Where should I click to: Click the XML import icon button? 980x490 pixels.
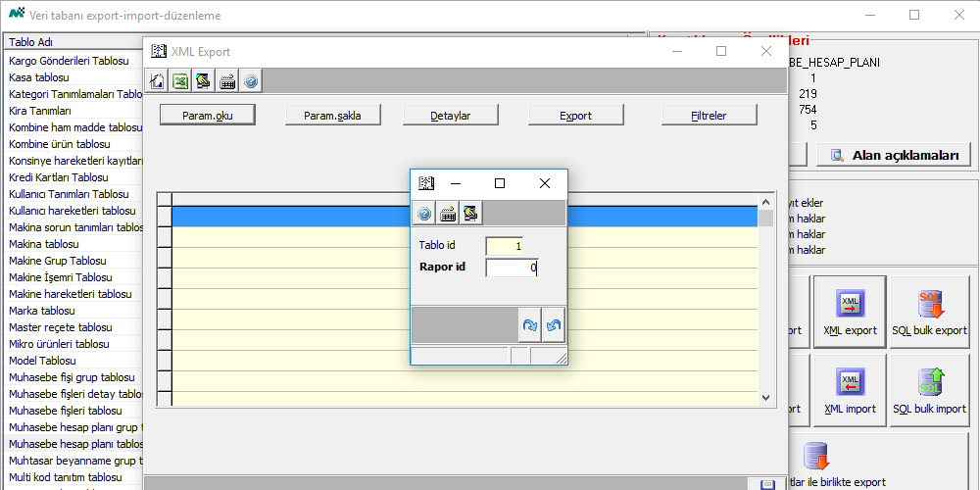click(x=850, y=391)
